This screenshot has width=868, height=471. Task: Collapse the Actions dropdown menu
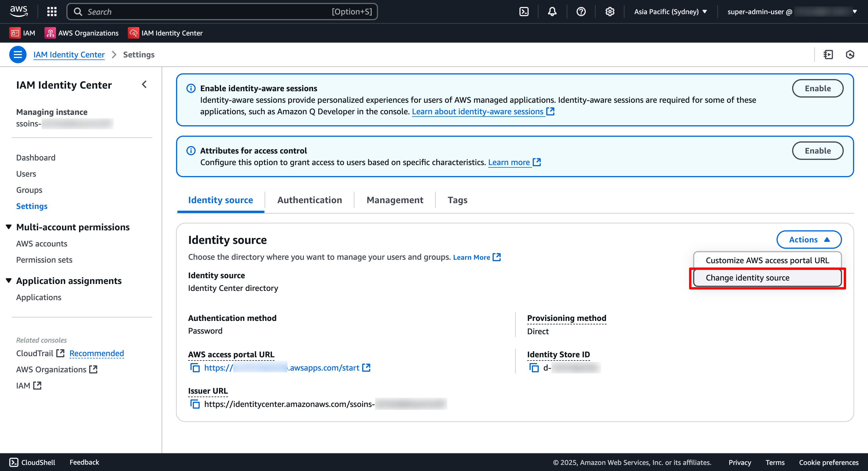809,239
